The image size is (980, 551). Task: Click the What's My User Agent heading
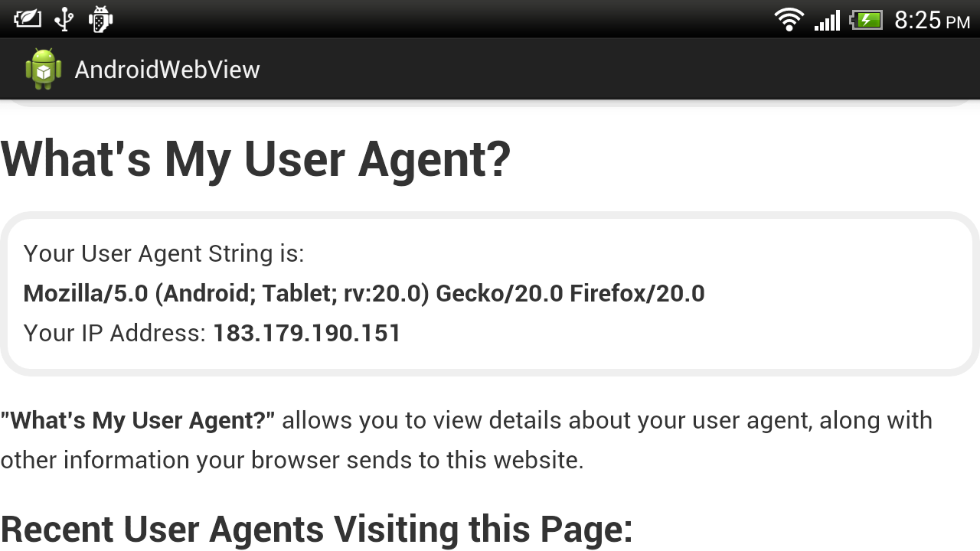tap(256, 159)
